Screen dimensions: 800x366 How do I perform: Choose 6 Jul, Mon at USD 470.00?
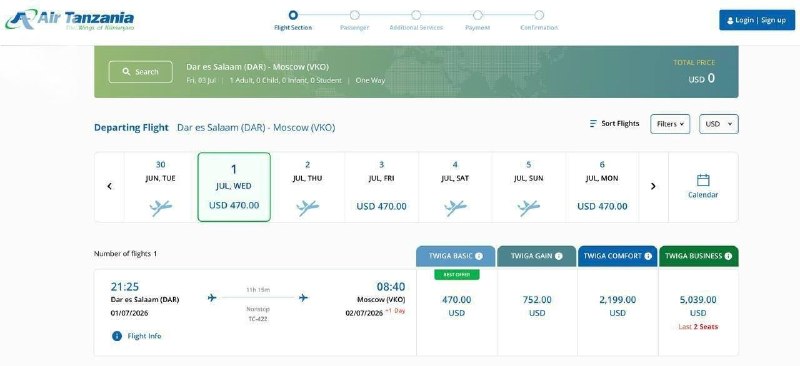point(602,187)
